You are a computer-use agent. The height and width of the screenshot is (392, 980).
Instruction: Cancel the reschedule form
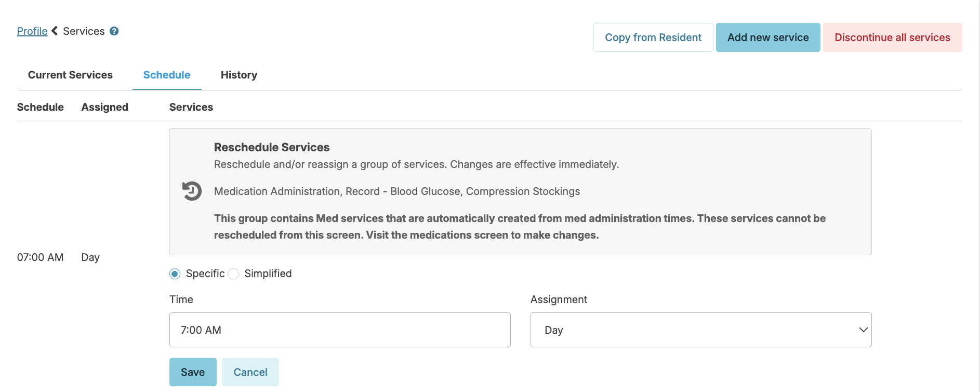click(x=250, y=372)
